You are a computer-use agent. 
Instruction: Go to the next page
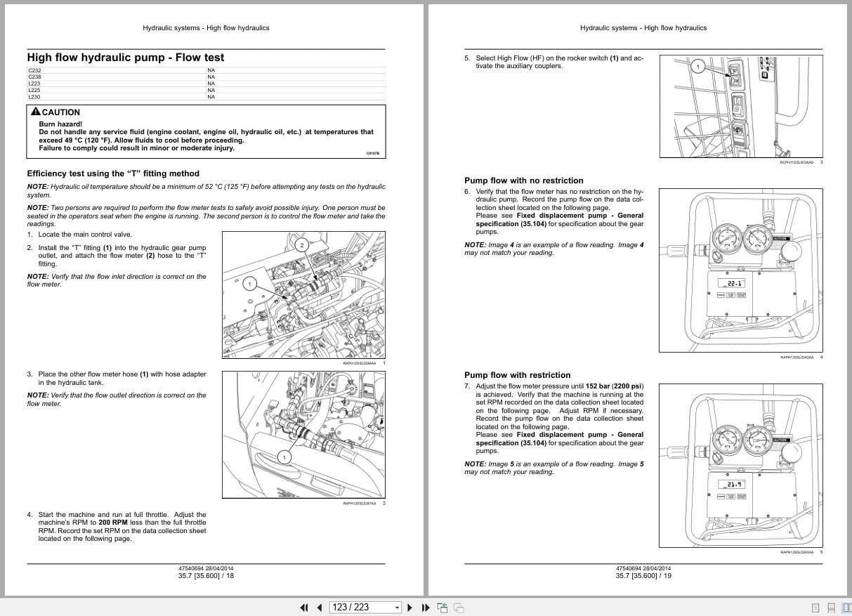[x=410, y=608]
